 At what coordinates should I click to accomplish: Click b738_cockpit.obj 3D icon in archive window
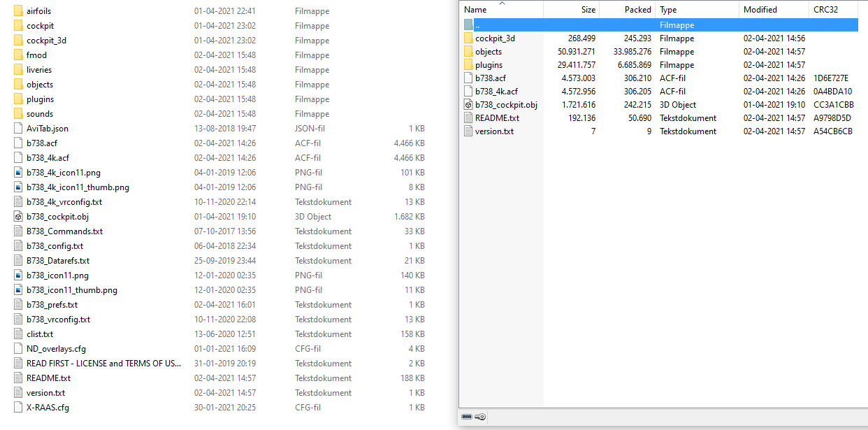(x=468, y=105)
